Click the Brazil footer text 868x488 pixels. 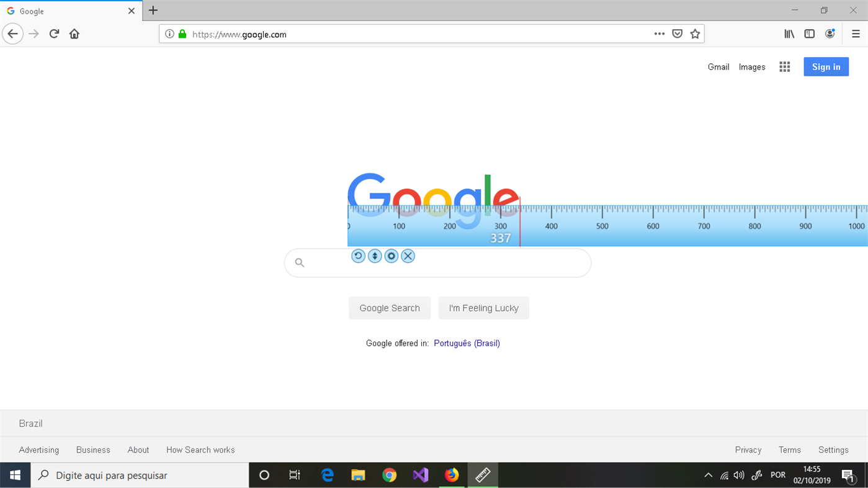pyautogui.click(x=30, y=424)
